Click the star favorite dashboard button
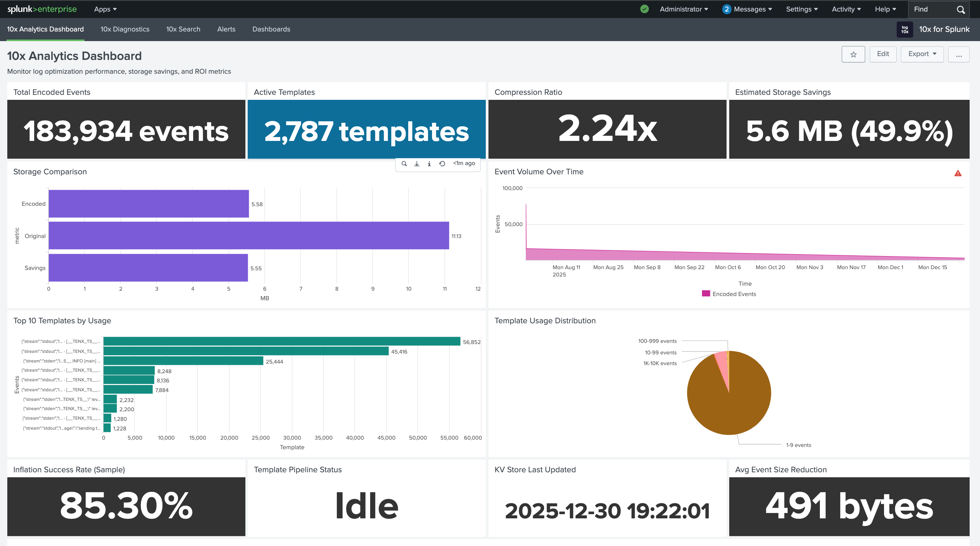Image resolution: width=980 pixels, height=546 pixels. click(853, 55)
